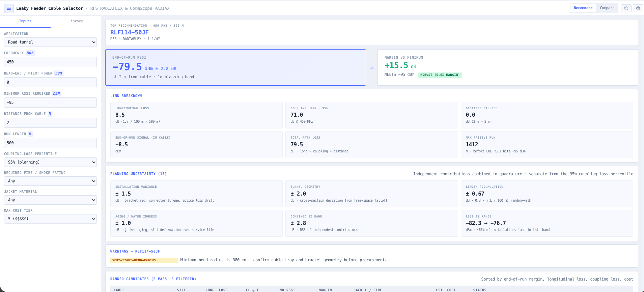Viewport: 644px width, 292px height.
Task: Open the help question-mark icon
Action: (638, 8)
